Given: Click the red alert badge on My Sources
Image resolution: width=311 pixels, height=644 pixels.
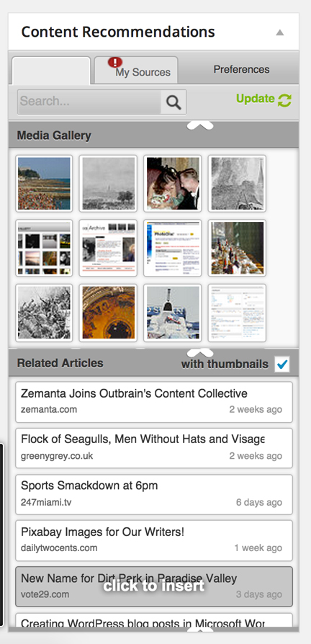Looking at the screenshot, I should point(115,63).
